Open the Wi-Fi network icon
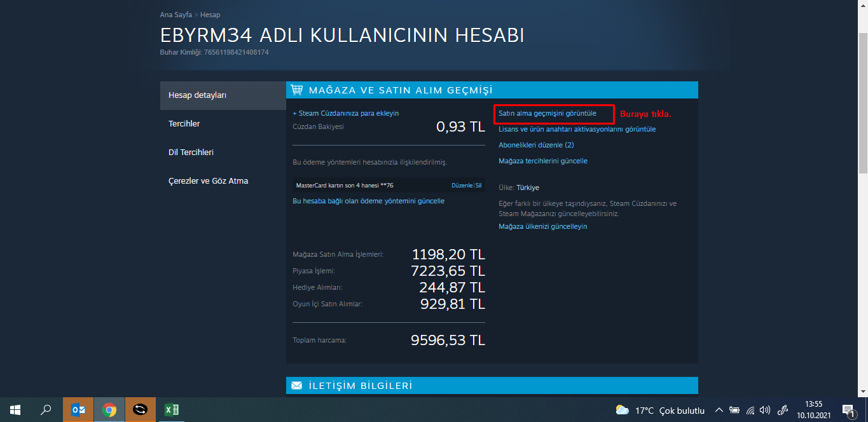 point(750,411)
